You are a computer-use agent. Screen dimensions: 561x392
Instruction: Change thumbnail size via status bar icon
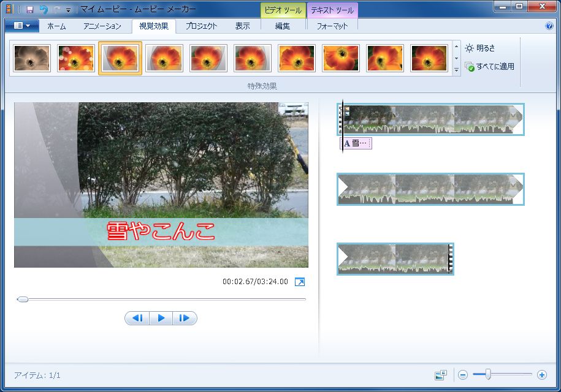[440, 374]
